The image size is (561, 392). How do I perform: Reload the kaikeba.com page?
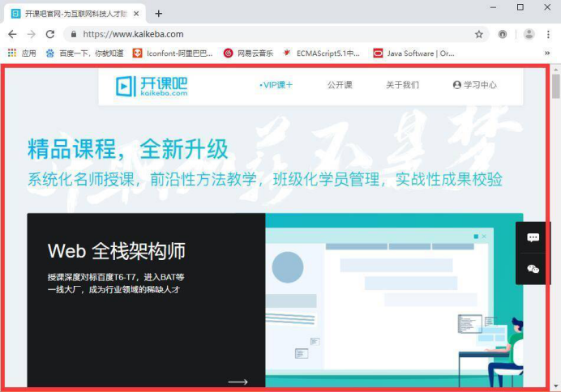click(x=50, y=34)
